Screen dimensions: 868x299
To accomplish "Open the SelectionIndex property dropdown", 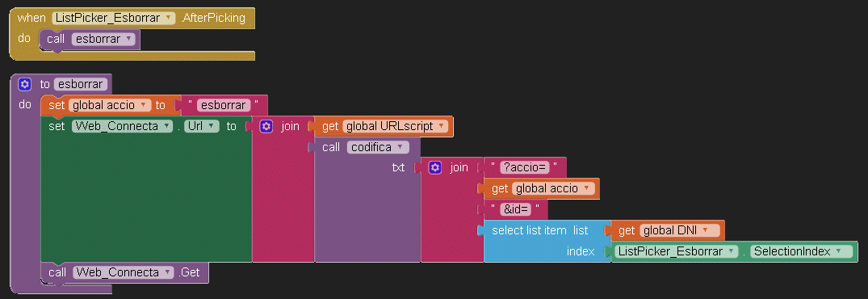I will coord(802,251).
